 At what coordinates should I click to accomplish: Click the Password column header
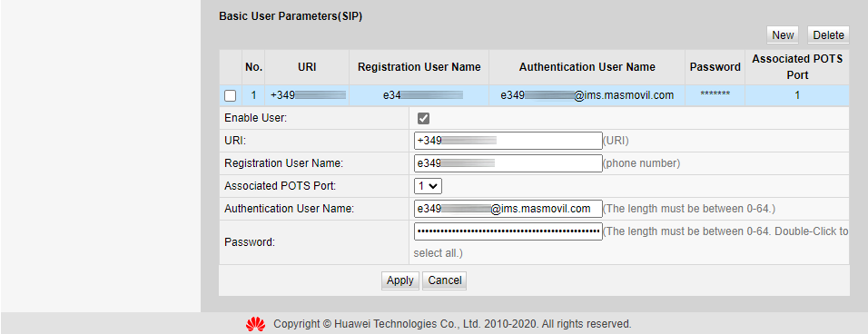[x=715, y=67]
